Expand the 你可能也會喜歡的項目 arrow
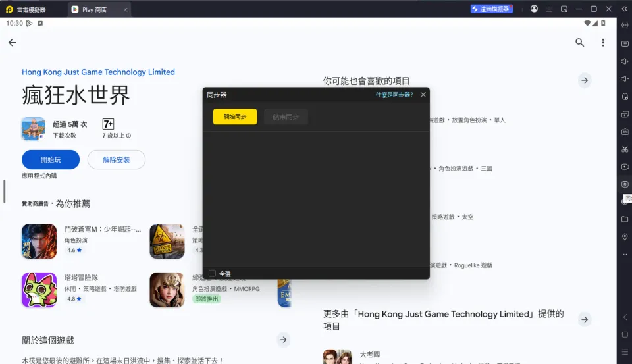This screenshot has height=364, width=632. [585, 80]
